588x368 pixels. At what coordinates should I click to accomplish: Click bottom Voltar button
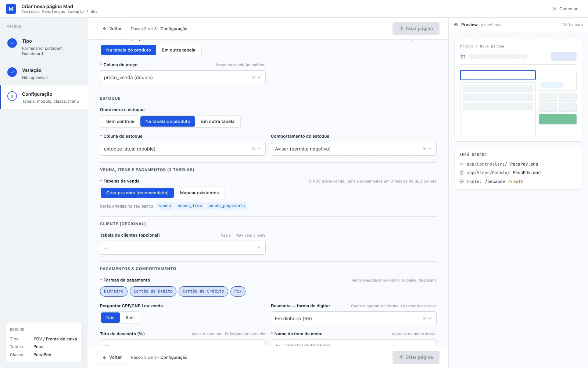click(x=112, y=357)
